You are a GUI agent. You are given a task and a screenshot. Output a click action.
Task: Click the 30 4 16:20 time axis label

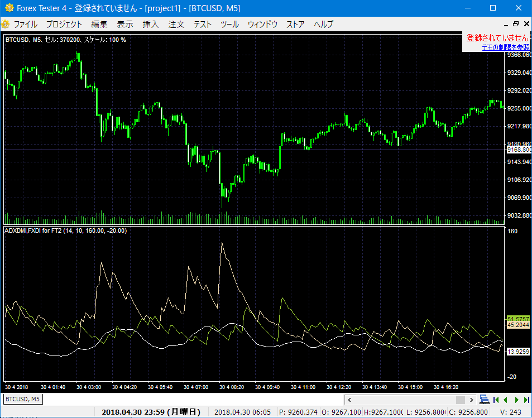coord(446,387)
